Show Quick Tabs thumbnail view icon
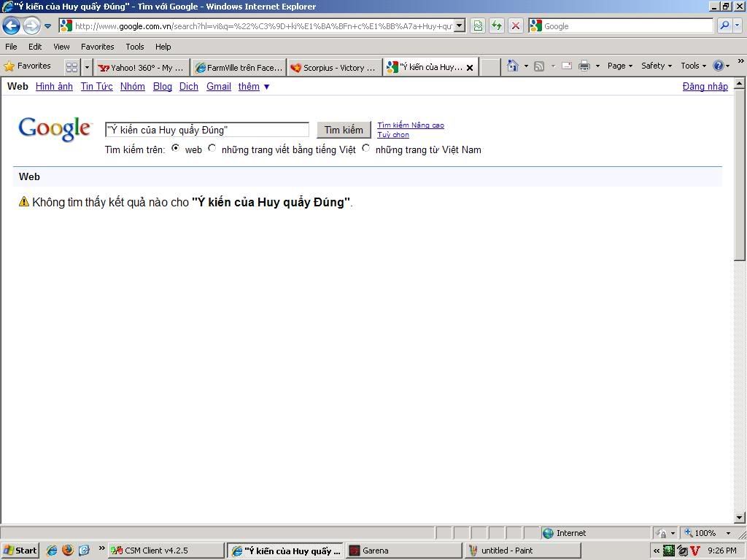 coord(72,67)
